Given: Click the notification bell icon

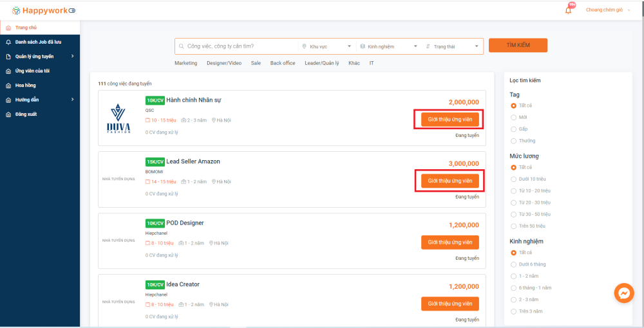Looking at the screenshot, I should [x=568, y=10].
